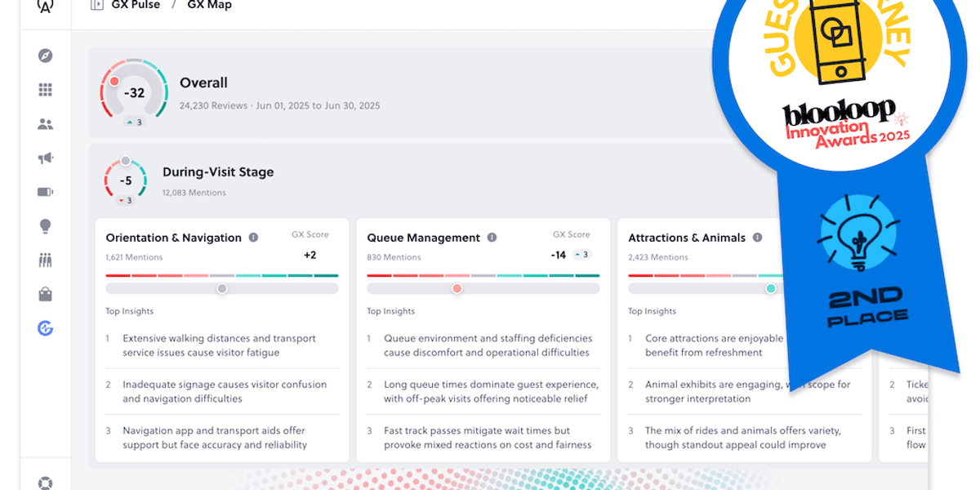Toggle the sidebar panel icon before GX Pulse
980x490 pixels.
(97, 5)
